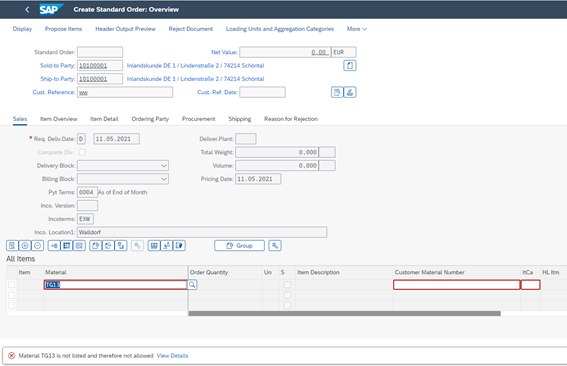
Task: Click the select all items grid icon
Action: click(67, 246)
